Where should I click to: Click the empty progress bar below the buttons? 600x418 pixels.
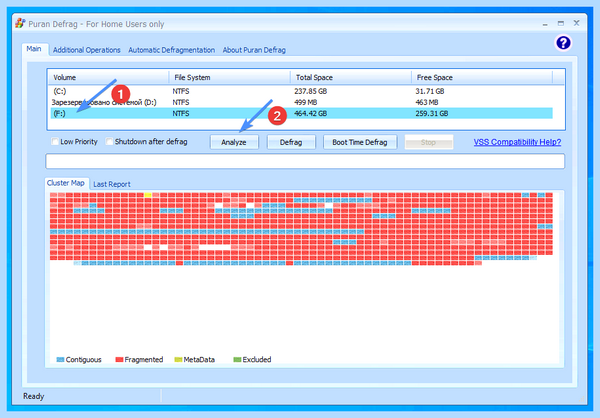point(305,161)
